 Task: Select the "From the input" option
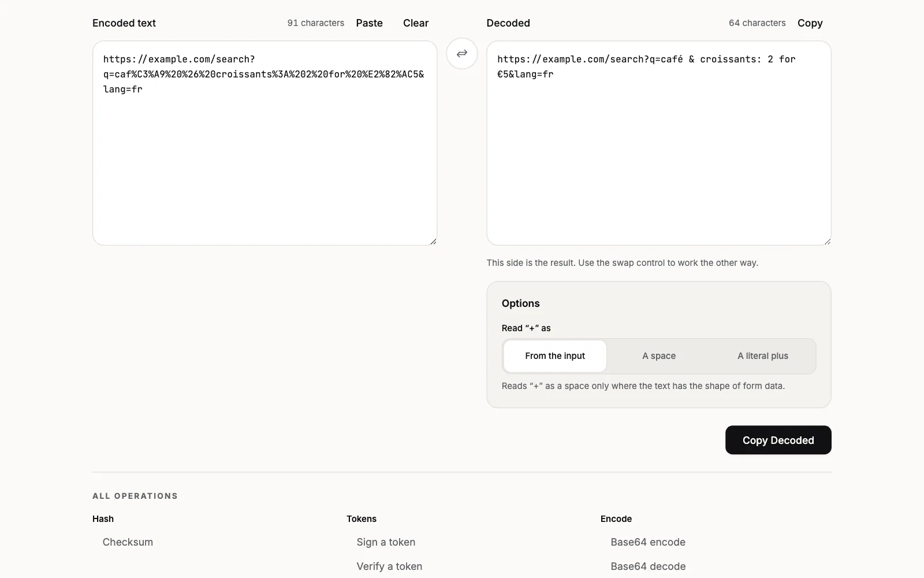coord(555,356)
